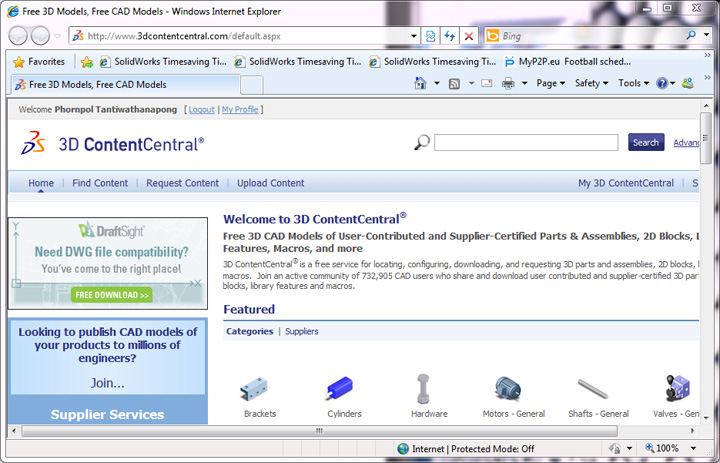This screenshot has width=720, height=463.
Task: Click the Messenger people icon
Action: [x=687, y=83]
